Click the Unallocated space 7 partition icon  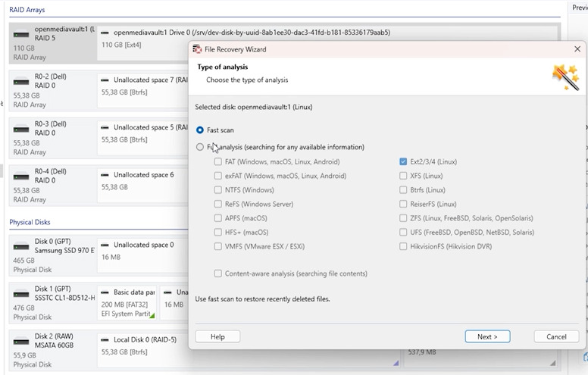pos(105,80)
